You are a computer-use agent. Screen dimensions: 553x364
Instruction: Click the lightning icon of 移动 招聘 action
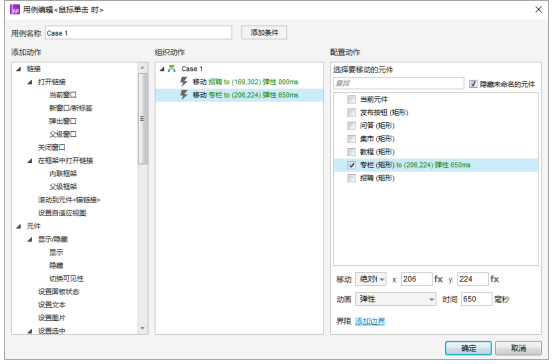pos(184,82)
